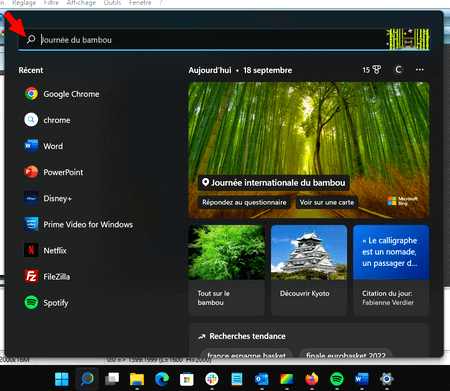Click Répondez au questionnaire button
This screenshot has height=391, width=450.
[244, 202]
